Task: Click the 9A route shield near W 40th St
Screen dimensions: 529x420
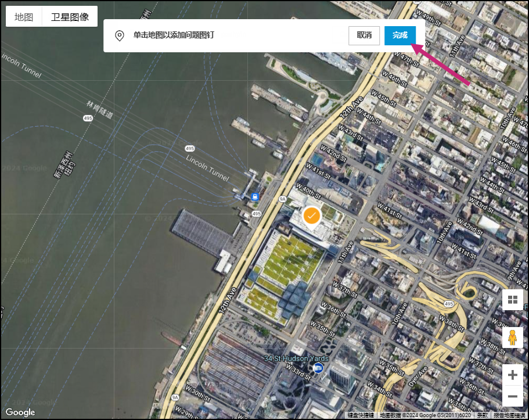Action: pos(282,199)
